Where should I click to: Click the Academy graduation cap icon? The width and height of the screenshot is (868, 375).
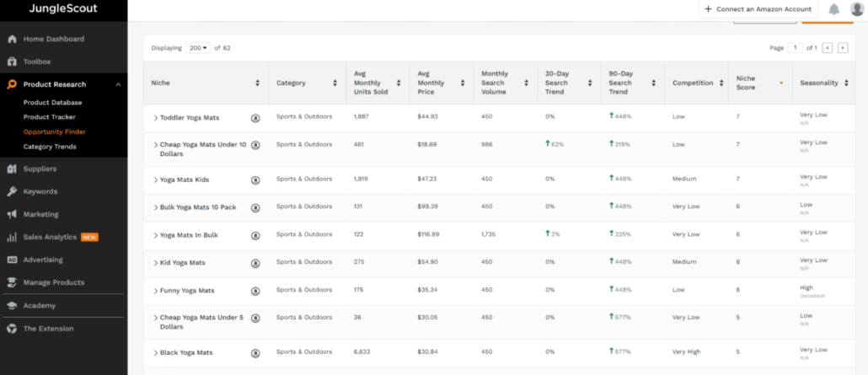coord(13,305)
